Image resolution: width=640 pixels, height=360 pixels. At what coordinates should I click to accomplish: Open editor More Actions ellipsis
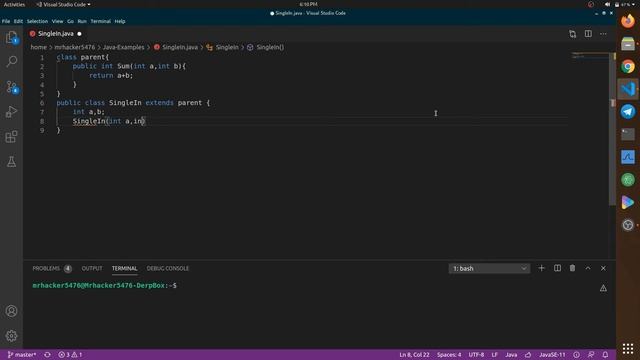point(603,34)
